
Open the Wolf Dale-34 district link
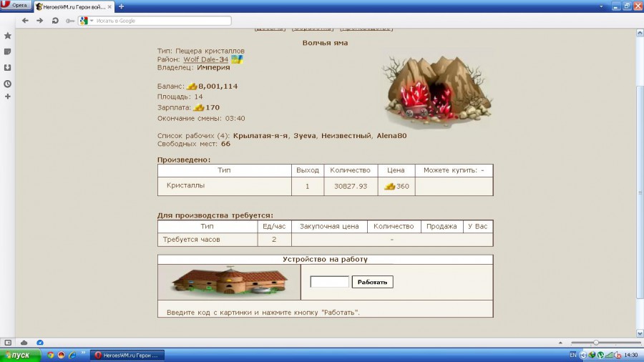205,59
